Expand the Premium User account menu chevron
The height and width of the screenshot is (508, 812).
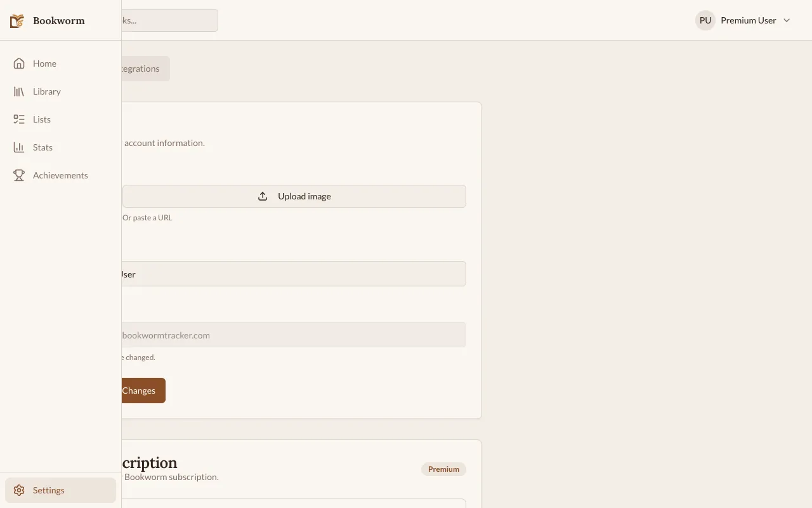(x=787, y=20)
